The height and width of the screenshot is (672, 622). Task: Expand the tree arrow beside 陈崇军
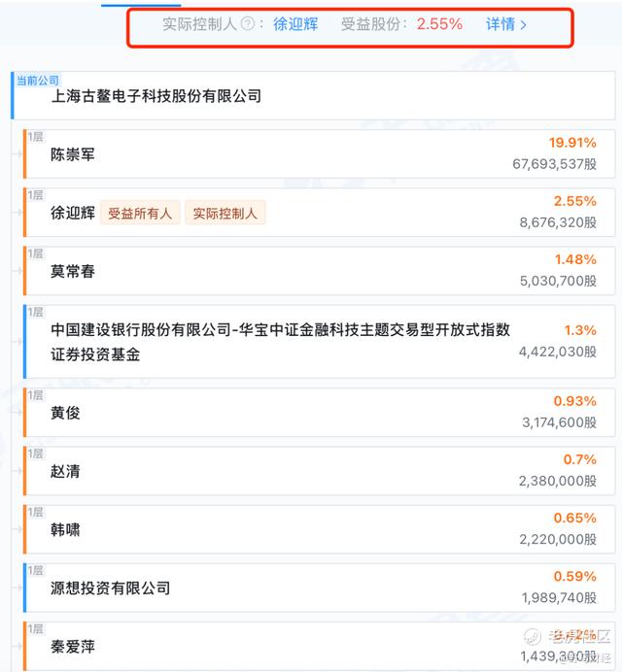(x=17, y=153)
